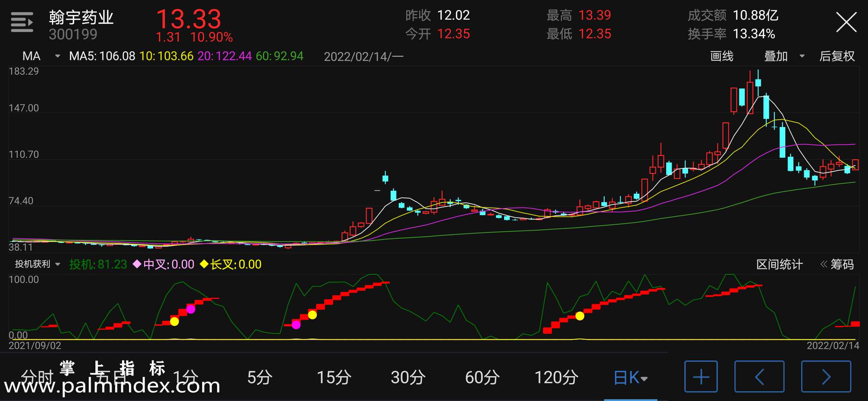Click the current price 13.33
The image size is (868, 401).
pyautogui.click(x=188, y=19)
